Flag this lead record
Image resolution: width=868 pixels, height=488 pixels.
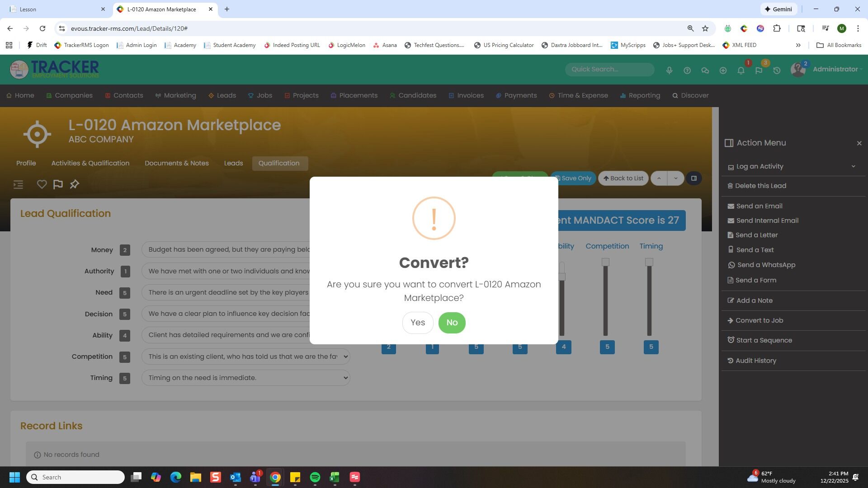(58, 184)
